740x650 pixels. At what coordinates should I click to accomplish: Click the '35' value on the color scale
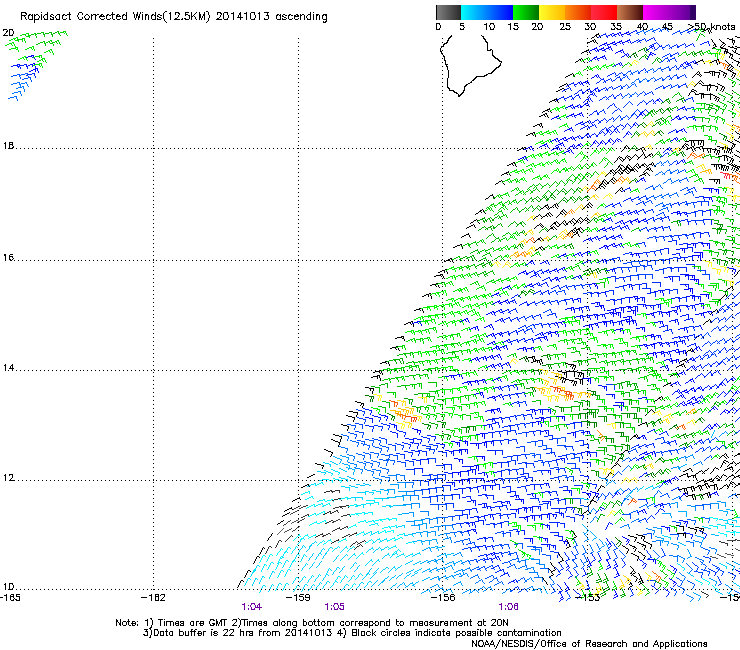(x=616, y=27)
